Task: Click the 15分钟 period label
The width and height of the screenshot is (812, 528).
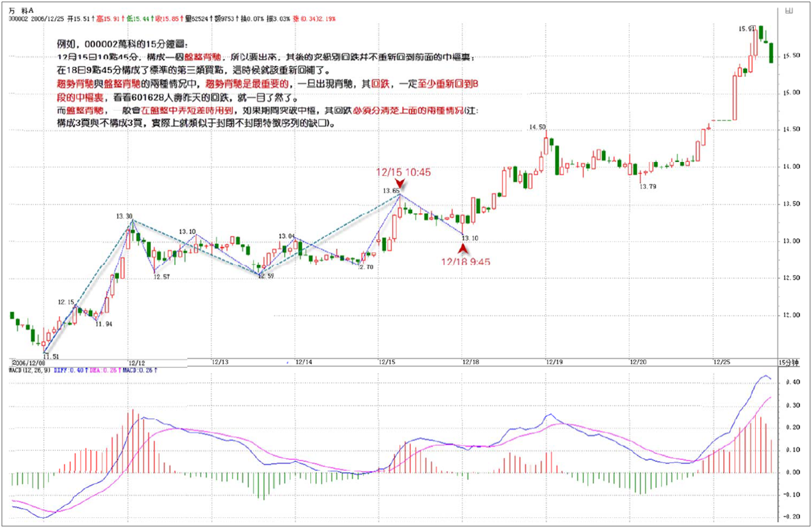Action: [789, 362]
